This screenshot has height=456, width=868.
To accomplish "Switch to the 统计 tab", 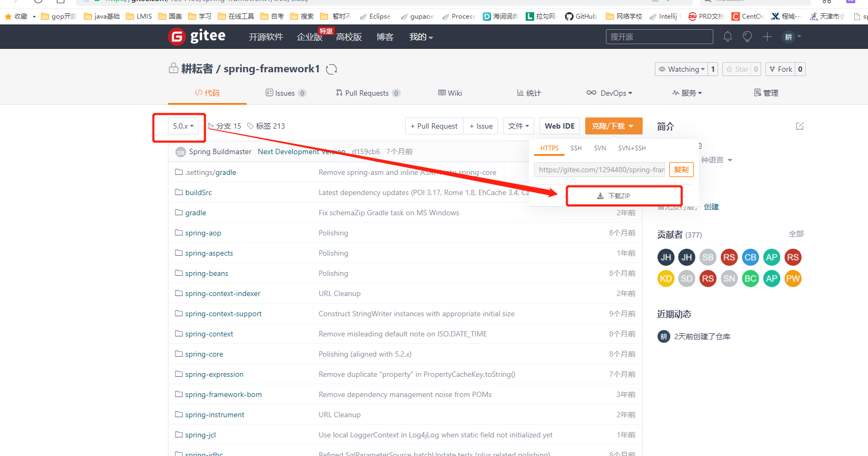I will click(x=529, y=93).
